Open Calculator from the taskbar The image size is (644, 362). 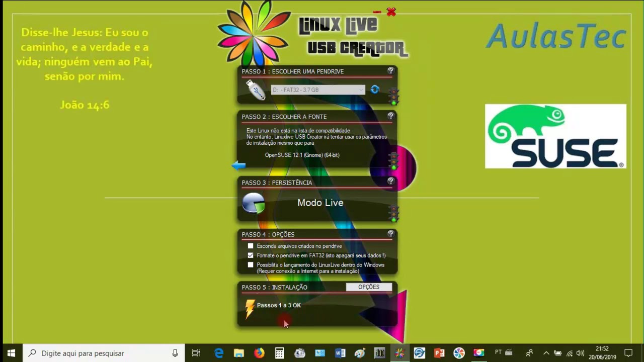click(x=279, y=353)
